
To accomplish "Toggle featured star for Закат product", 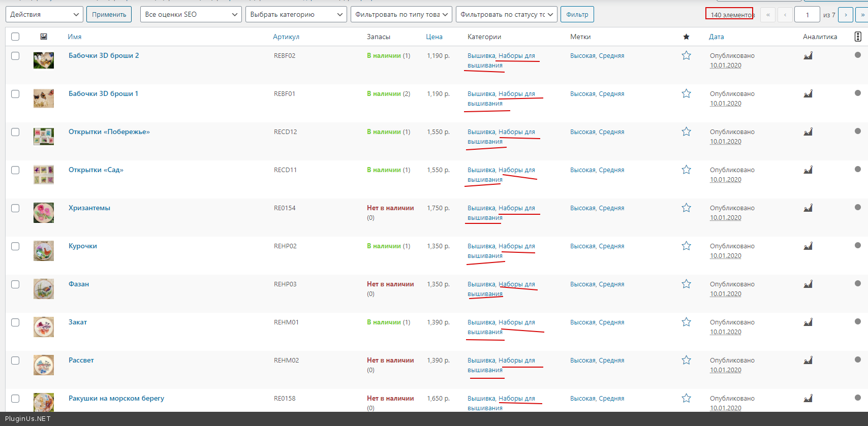I will pyautogui.click(x=686, y=322).
